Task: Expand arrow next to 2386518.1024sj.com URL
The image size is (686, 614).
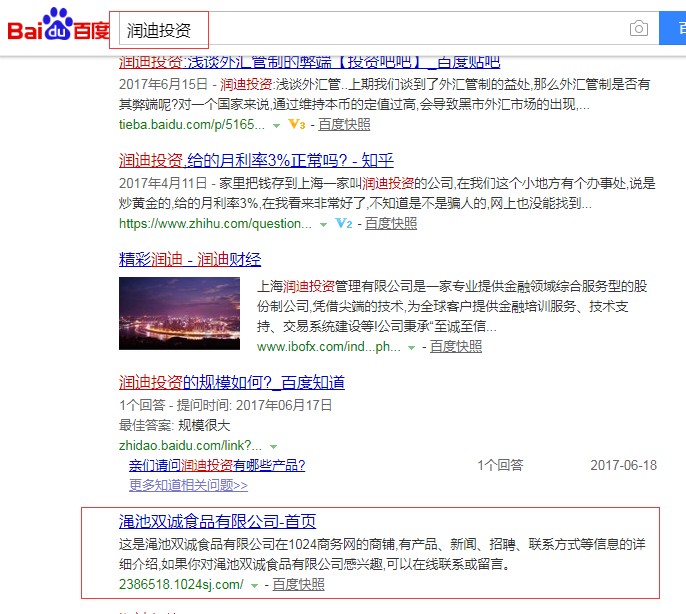Action: point(254,586)
